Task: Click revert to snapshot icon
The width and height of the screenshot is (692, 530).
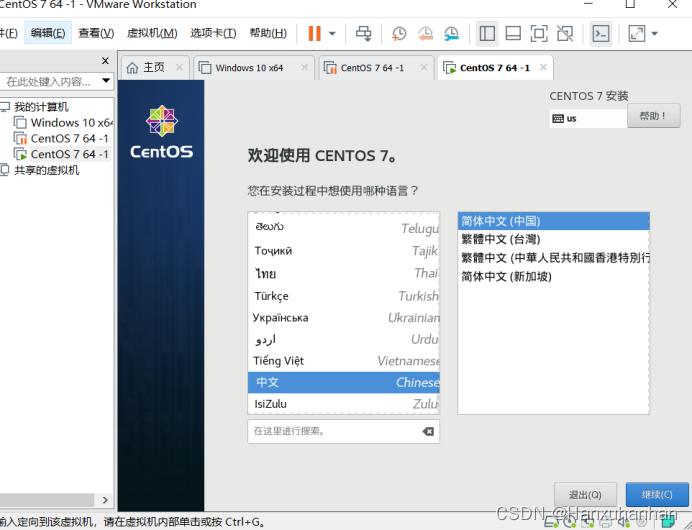Action: [425, 34]
